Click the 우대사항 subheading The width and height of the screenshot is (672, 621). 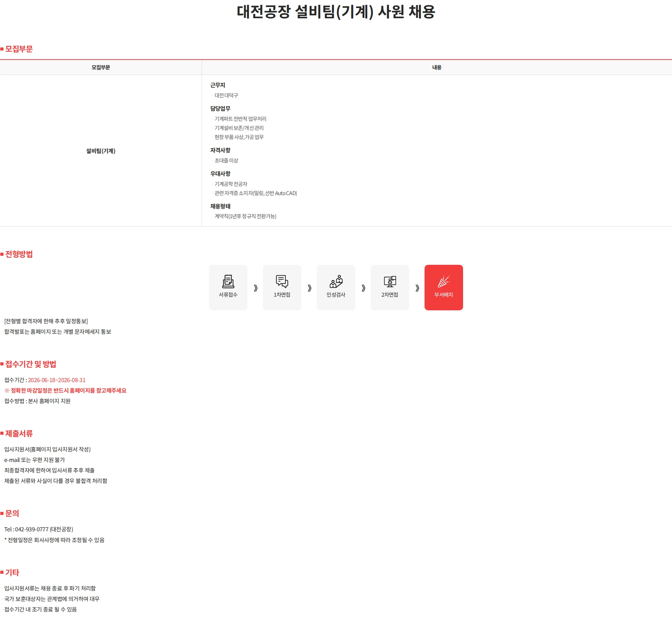[x=220, y=174]
